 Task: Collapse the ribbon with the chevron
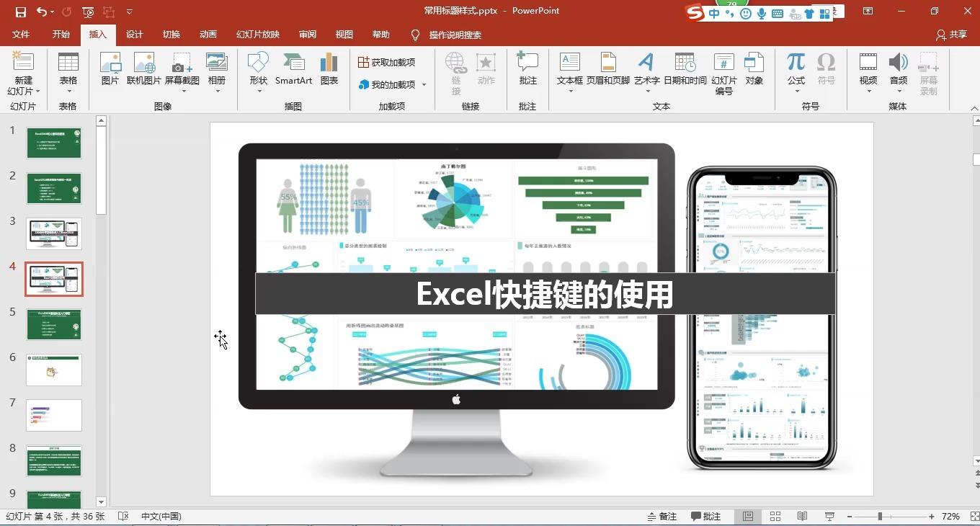973,108
